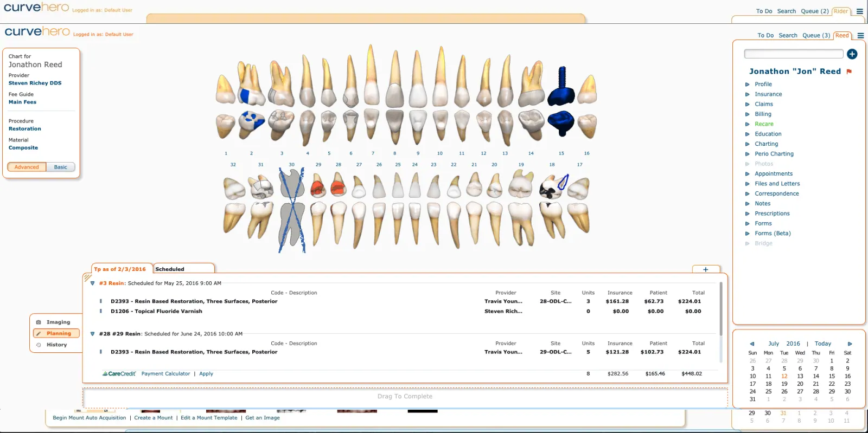Viewport: 868px width, 433px height.
Task: Select upper tooth 14 in the chart
Action: pyautogui.click(x=532, y=84)
